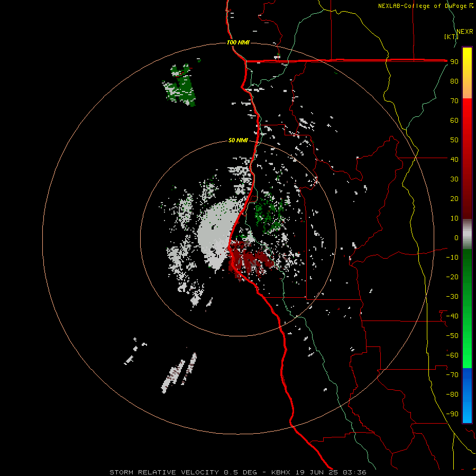476x476 pixels.
Task: Click the 80 value on velocity scale
Action: [x=454, y=81]
